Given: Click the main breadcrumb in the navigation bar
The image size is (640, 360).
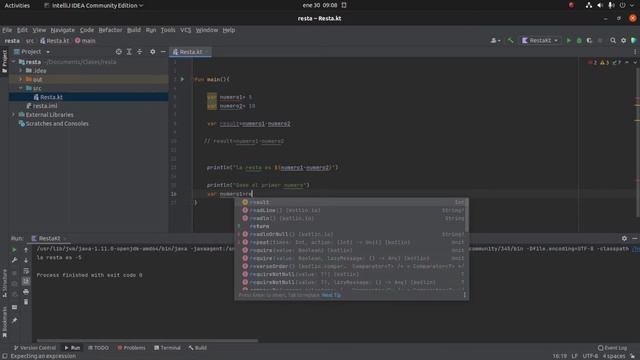Looking at the screenshot, I should (x=85, y=40).
